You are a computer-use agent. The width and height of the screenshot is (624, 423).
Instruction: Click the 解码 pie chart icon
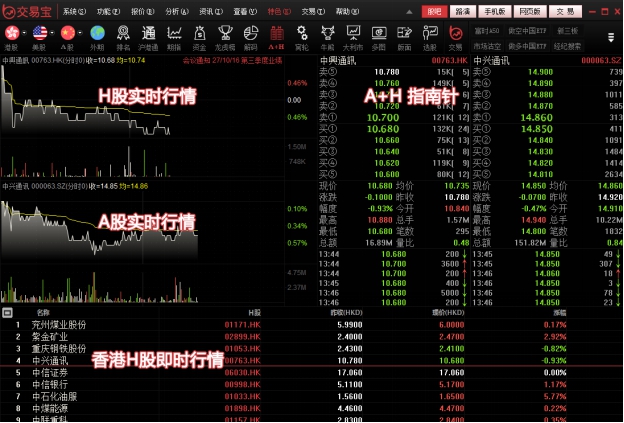(x=250, y=38)
